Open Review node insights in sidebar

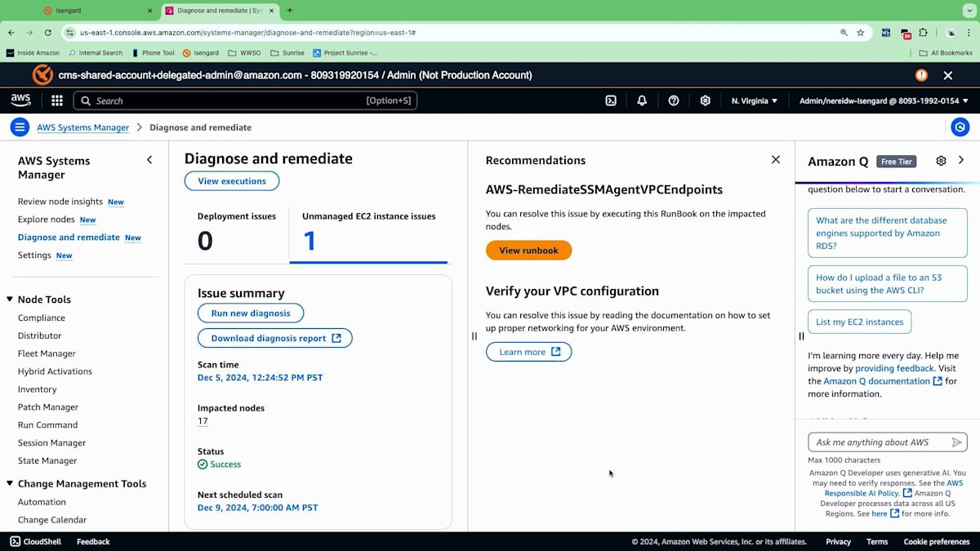coord(60,202)
